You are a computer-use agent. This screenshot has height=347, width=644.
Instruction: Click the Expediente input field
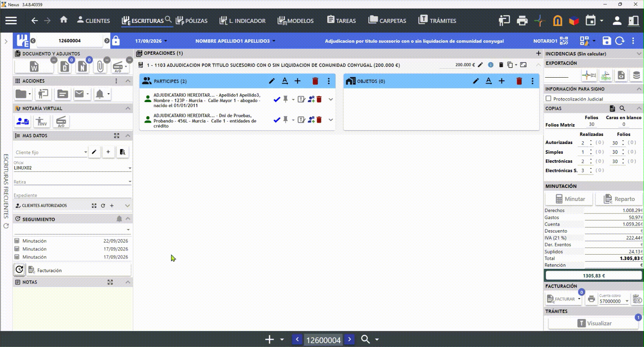(72, 195)
